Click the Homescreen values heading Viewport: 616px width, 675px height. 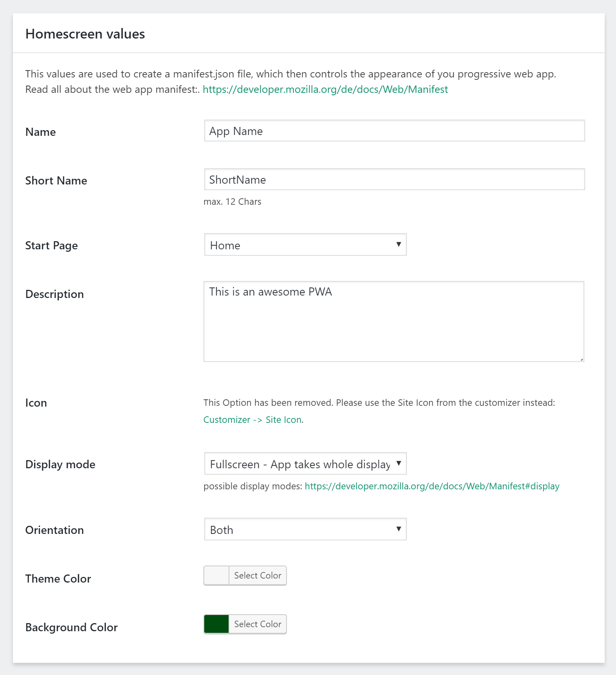(x=85, y=34)
